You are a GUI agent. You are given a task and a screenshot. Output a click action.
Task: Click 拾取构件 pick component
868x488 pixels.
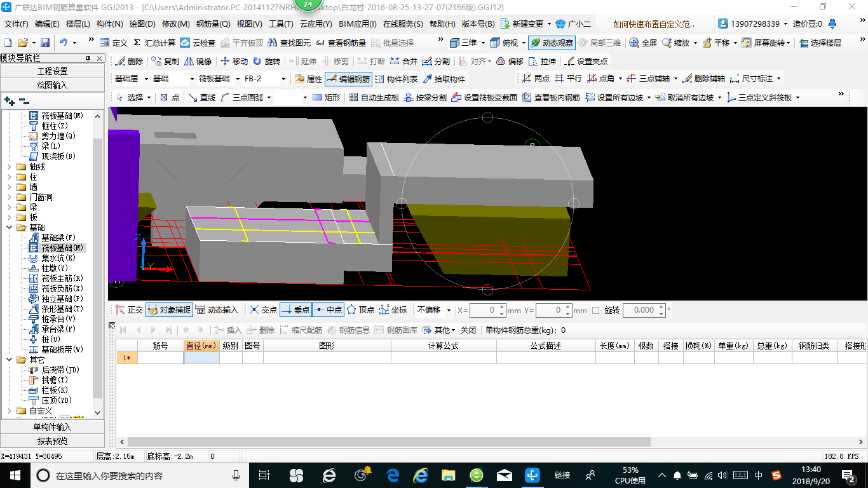click(x=444, y=79)
